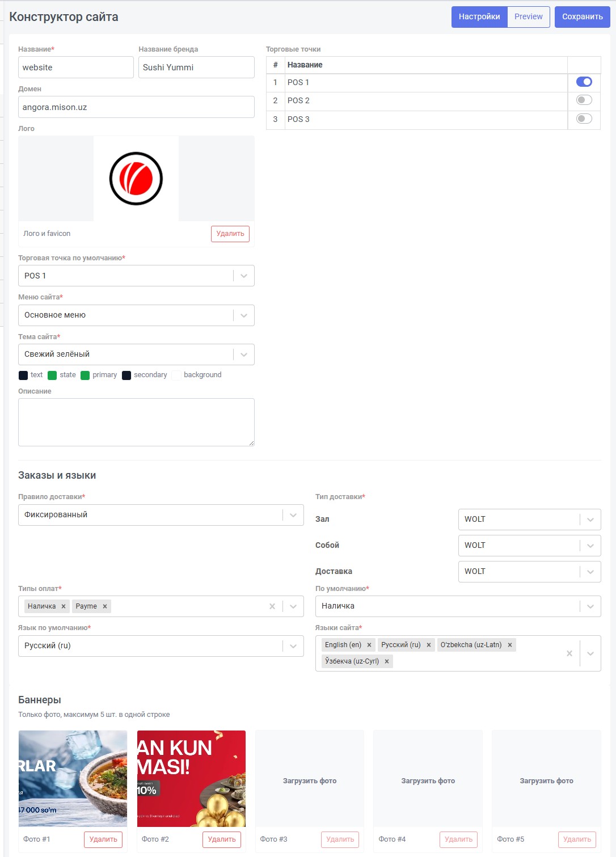Open the Зал delivery type dropdown

pos(529,520)
